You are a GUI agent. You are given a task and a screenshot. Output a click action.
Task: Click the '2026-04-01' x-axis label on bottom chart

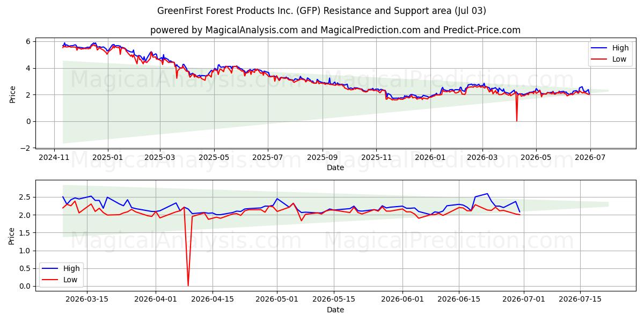pos(156,299)
